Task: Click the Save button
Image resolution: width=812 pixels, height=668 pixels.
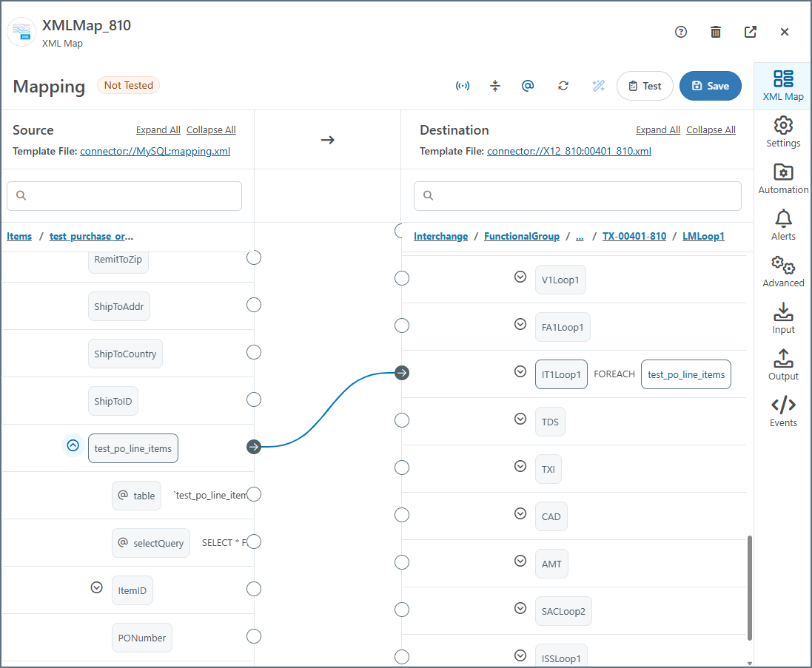Action: pos(710,86)
